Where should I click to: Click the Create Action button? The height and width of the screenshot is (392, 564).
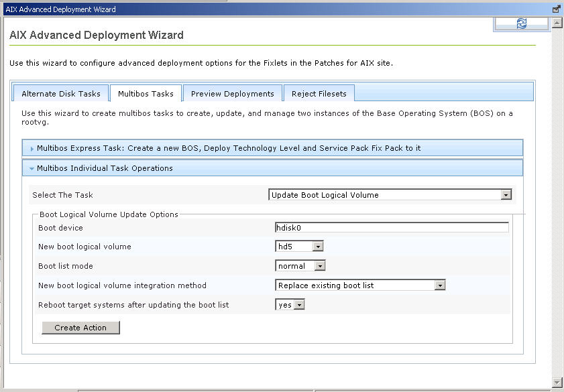point(80,328)
